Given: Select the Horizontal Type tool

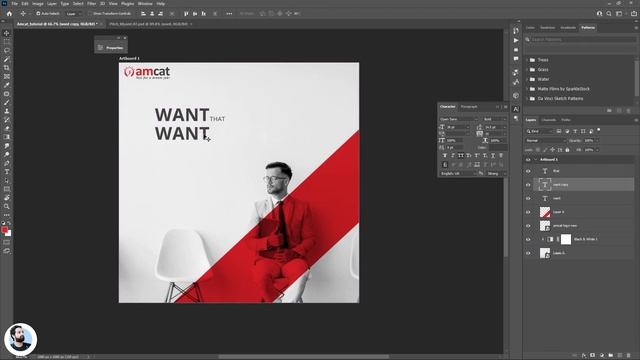Looking at the screenshot, I should pos(7,172).
